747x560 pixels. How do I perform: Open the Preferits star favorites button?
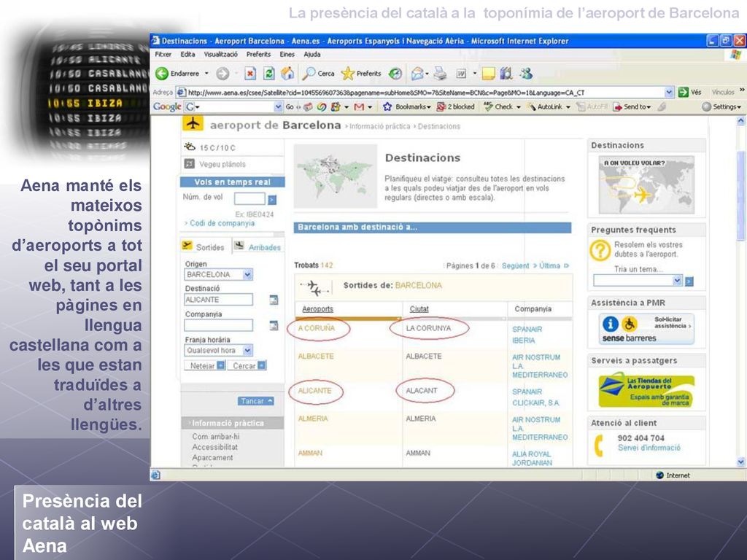[361, 74]
